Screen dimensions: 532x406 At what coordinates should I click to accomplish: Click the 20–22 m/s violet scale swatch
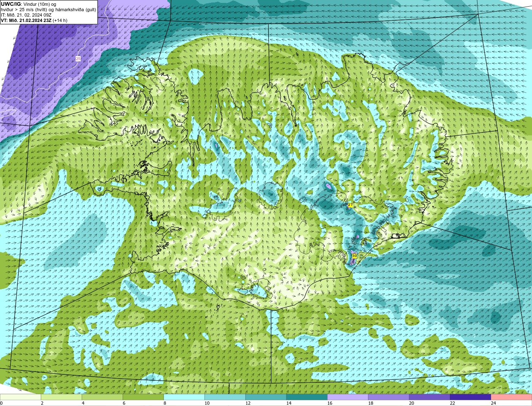[430, 397]
